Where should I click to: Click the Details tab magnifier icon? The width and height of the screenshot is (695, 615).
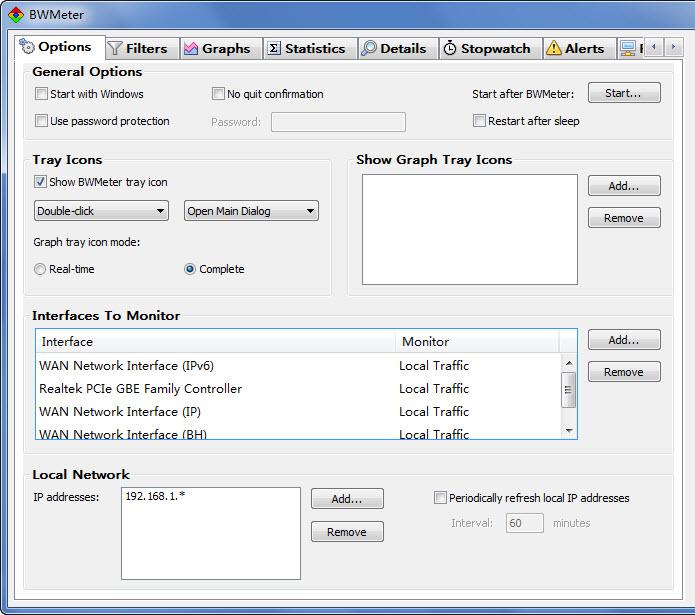coord(369,48)
